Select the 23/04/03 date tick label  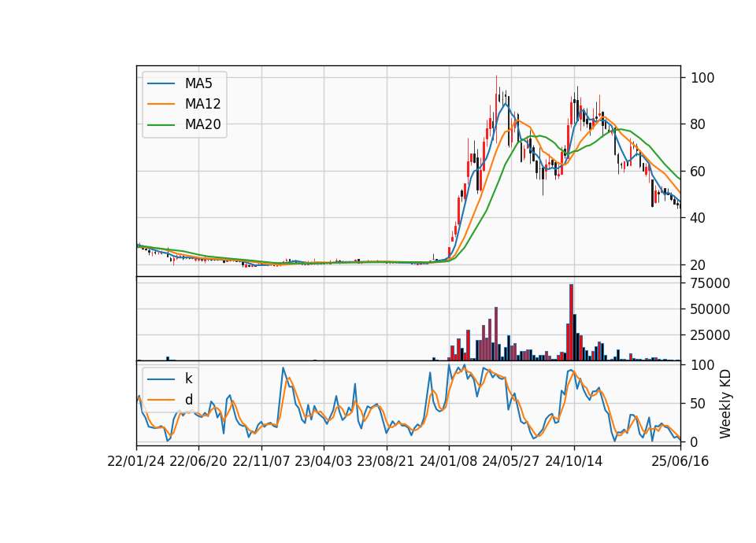(x=324, y=461)
